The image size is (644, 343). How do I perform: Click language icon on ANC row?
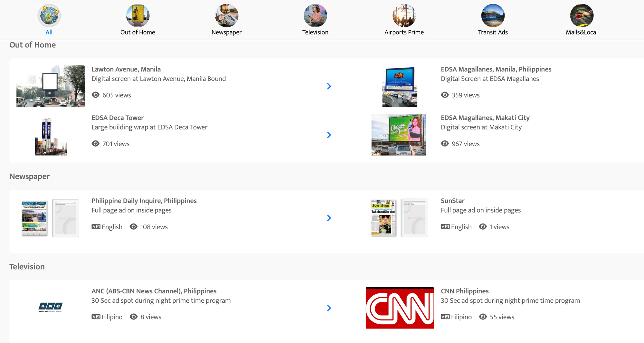coord(96,317)
